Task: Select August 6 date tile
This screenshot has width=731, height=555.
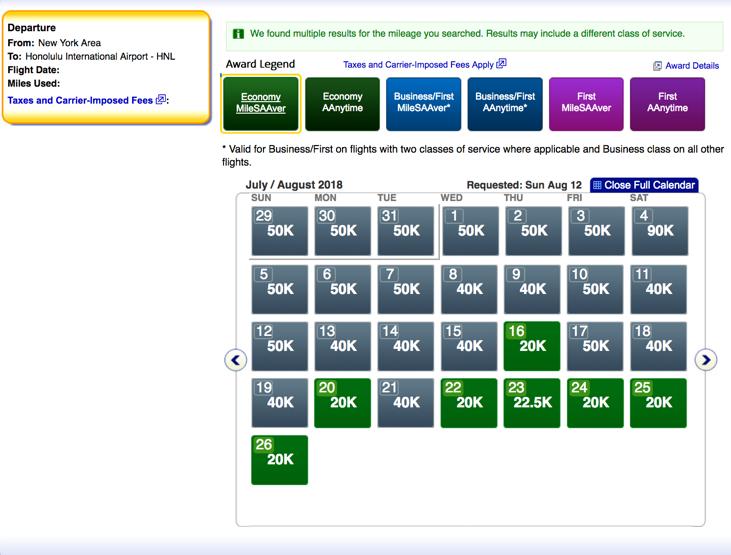Action: tap(343, 289)
